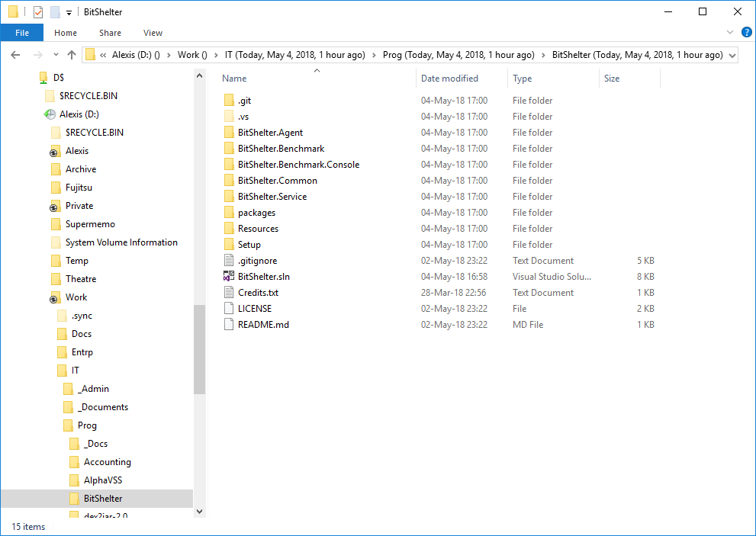Select the .git folder icon

pyautogui.click(x=229, y=100)
